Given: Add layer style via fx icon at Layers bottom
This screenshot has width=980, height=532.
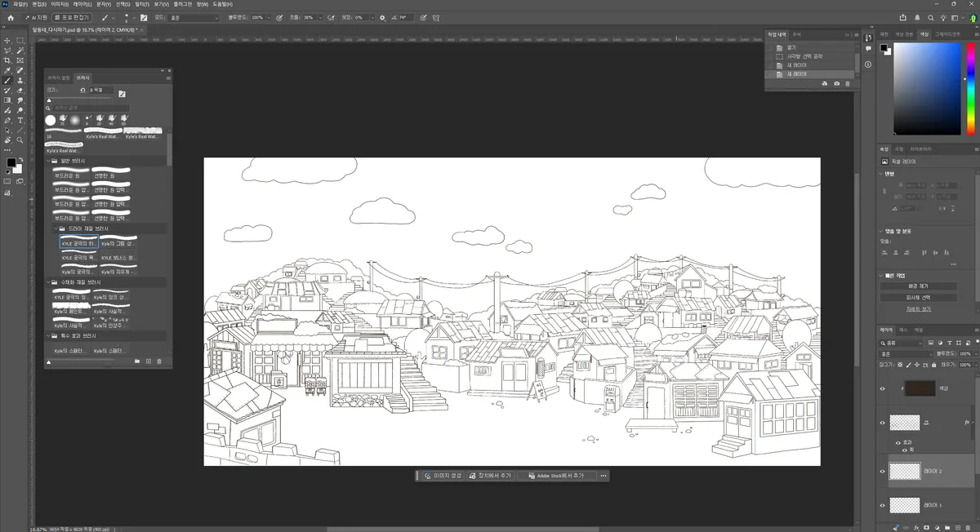Looking at the screenshot, I should 916,527.
